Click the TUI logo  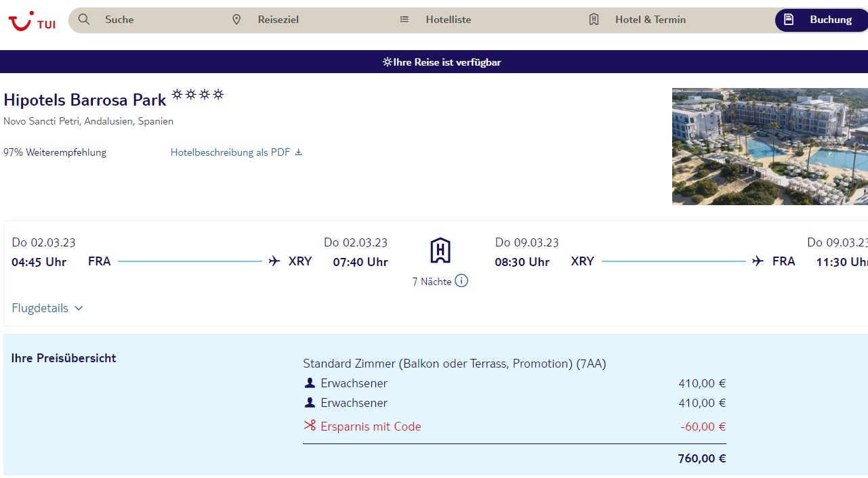[31, 21]
